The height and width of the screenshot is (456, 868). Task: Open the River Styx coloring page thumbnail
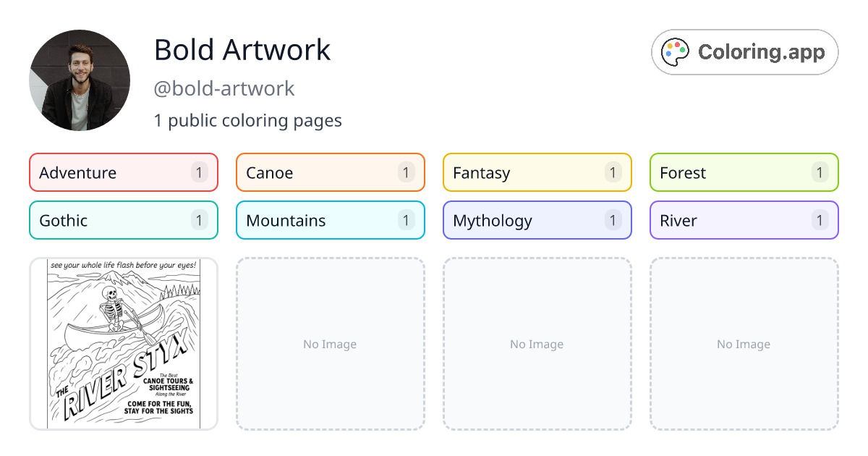[124, 344]
